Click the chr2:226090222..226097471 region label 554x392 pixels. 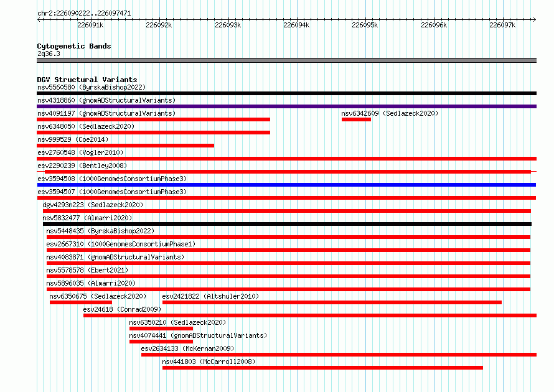[84, 13]
